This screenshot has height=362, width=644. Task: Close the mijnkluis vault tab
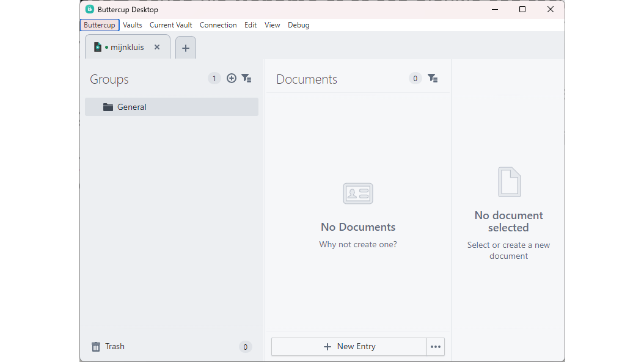(157, 47)
